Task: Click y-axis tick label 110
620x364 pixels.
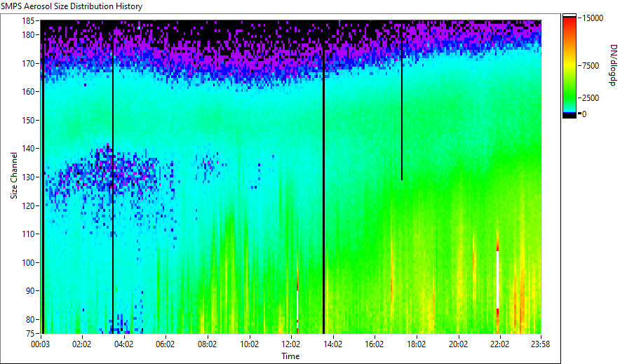Action: coord(28,234)
